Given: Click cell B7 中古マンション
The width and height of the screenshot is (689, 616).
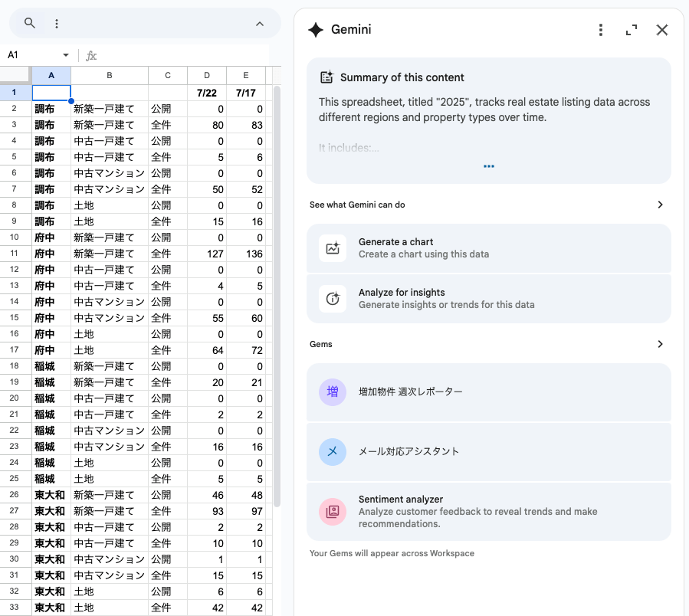Looking at the screenshot, I should pyautogui.click(x=110, y=189).
